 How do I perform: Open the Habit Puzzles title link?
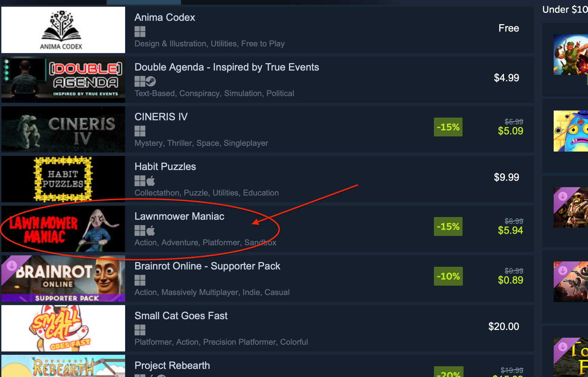tap(165, 167)
